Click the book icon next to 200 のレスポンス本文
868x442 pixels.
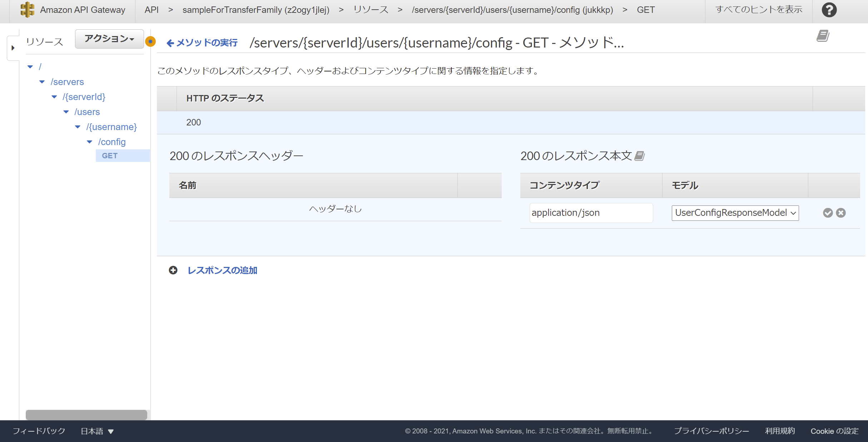point(640,156)
